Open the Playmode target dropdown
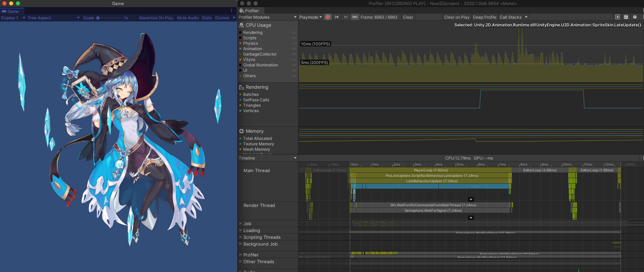 pyautogui.click(x=310, y=17)
